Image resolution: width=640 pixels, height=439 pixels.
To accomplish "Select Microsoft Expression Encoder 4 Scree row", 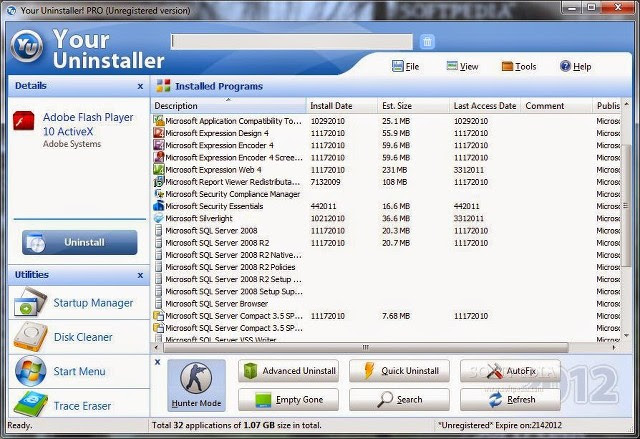I will [x=386, y=157].
